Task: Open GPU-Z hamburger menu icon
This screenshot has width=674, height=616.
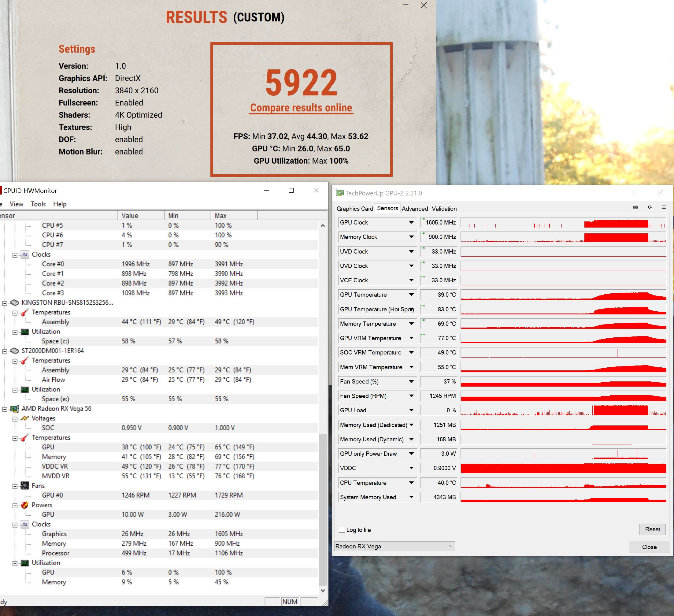Action: point(664,207)
